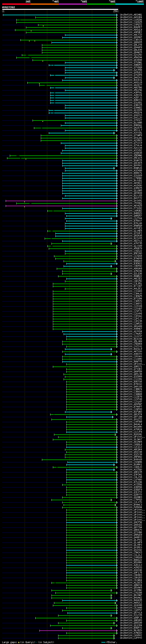This screenshot has width=146, height=644.
Task: Click the red 20% identity legend bar
Action: (16, 4)
